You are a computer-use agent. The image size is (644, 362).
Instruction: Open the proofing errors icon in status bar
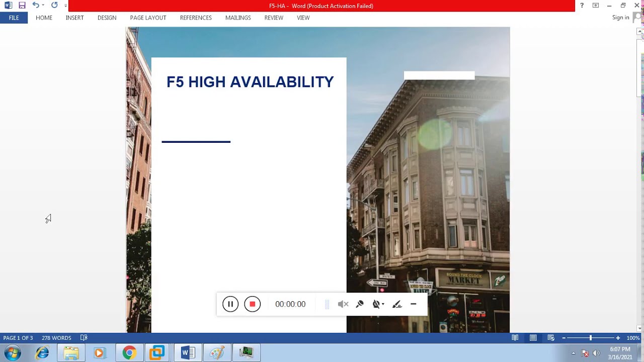(x=84, y=338)
